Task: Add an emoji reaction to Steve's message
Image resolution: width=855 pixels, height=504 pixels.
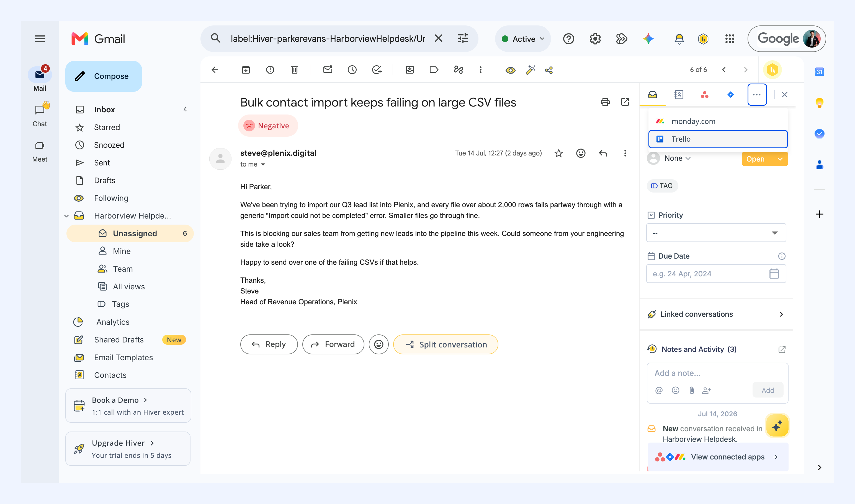Action: point(581,154)
